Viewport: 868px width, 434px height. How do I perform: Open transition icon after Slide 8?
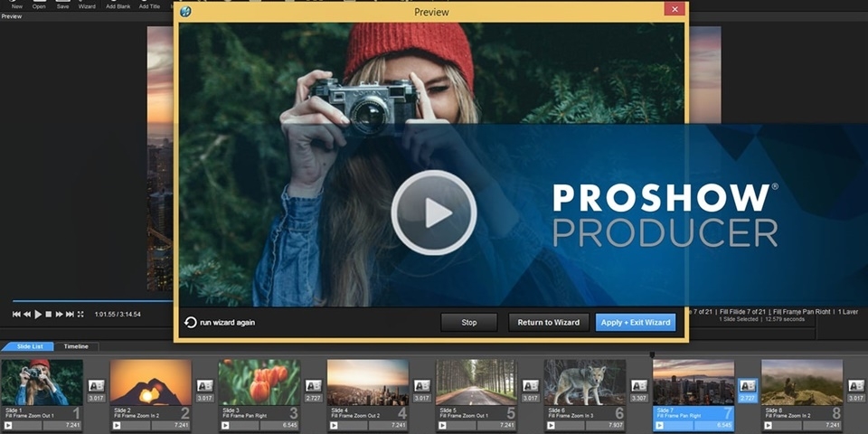pos(856,386)
